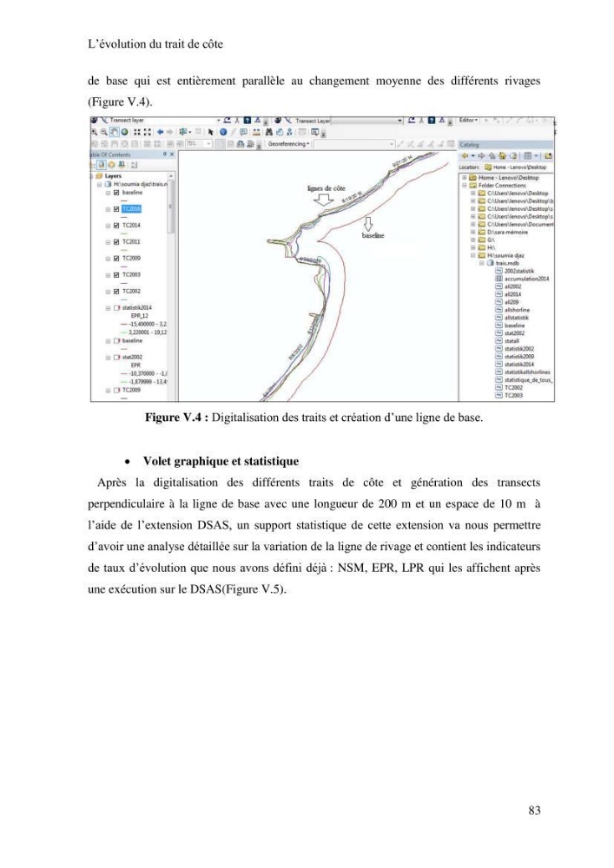The image size is (614, 868).
Task: Open the Transect Layer dropdown on the left
Action: click(218, 120)
